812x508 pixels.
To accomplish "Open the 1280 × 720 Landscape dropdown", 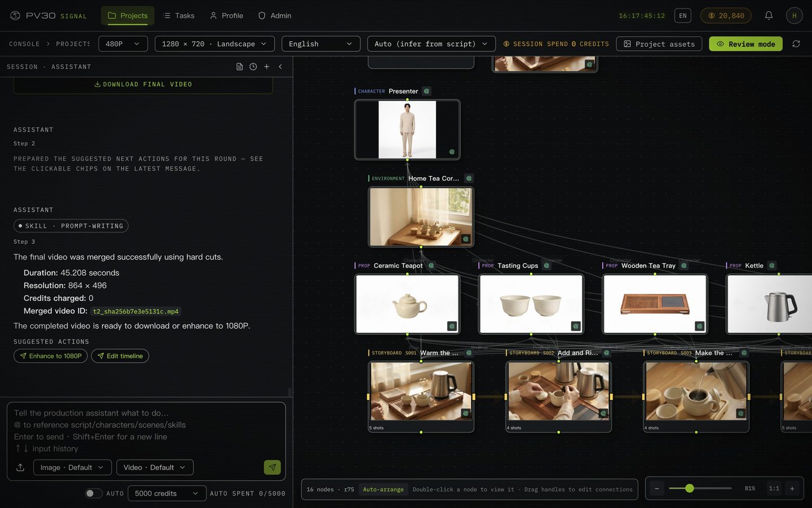I will point(215,44).
